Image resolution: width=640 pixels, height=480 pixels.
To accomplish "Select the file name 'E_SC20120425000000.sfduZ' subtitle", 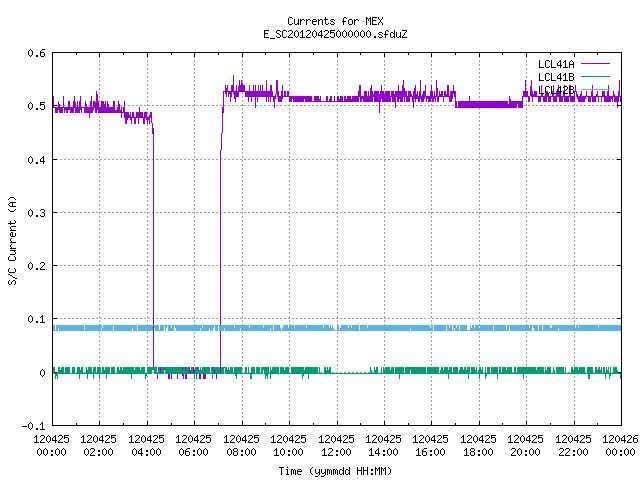I will click(335, 34).
